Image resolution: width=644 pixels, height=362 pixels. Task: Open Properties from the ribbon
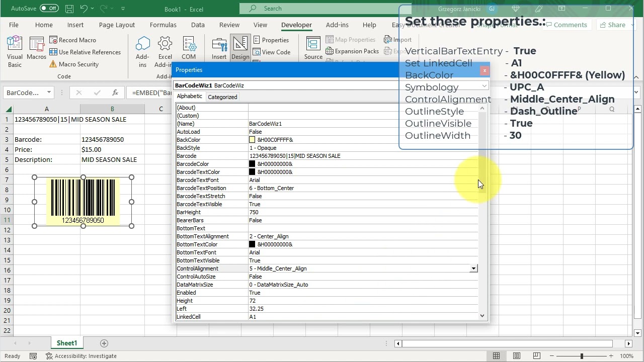pyautogui.click(x=271, y=40)
